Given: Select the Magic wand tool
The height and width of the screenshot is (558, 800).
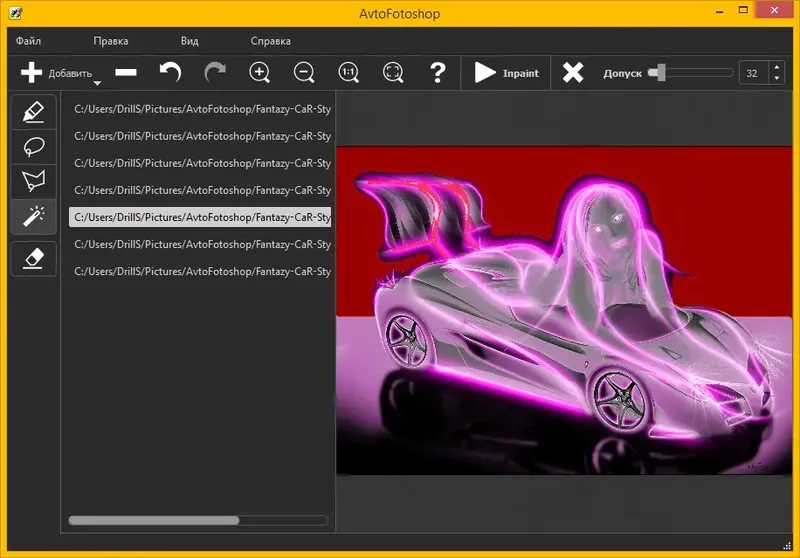Looking at the screenshot, I should (x=34, y=216).
